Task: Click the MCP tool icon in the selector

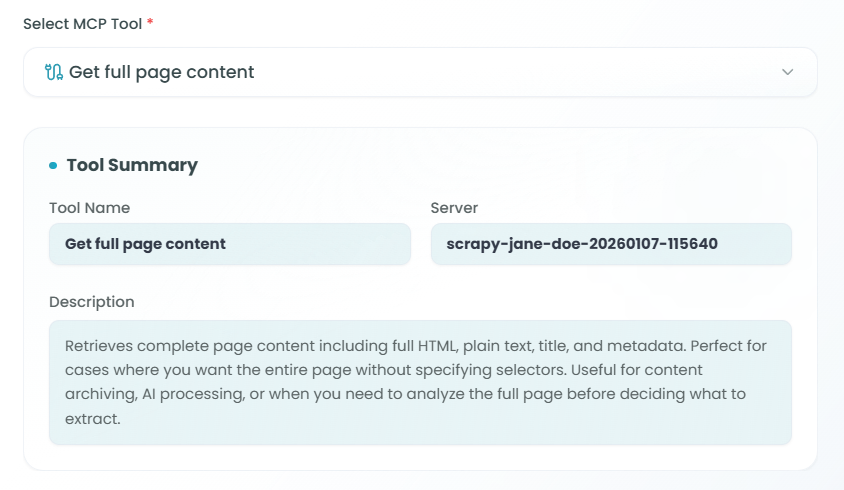Action: tap(54, 72)
